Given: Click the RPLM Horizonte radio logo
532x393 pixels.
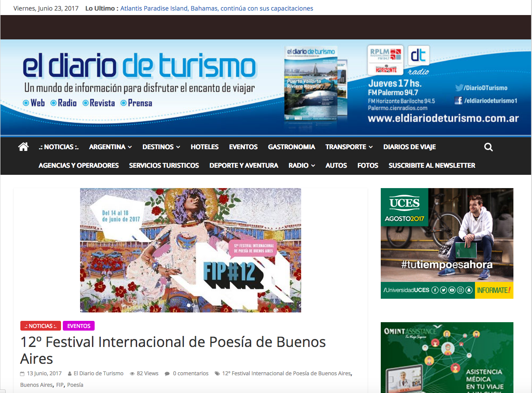Looking at the screenshot, I should [x=385, y=59].
